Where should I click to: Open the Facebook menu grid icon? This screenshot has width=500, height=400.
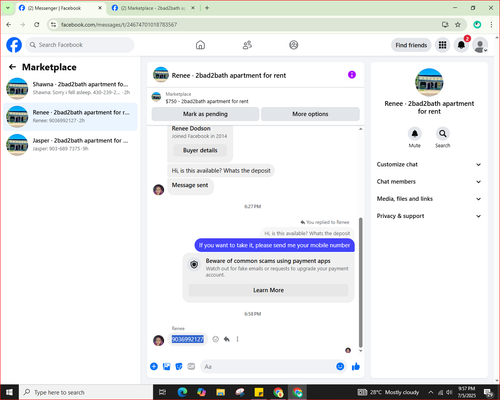tap(442, 45)
